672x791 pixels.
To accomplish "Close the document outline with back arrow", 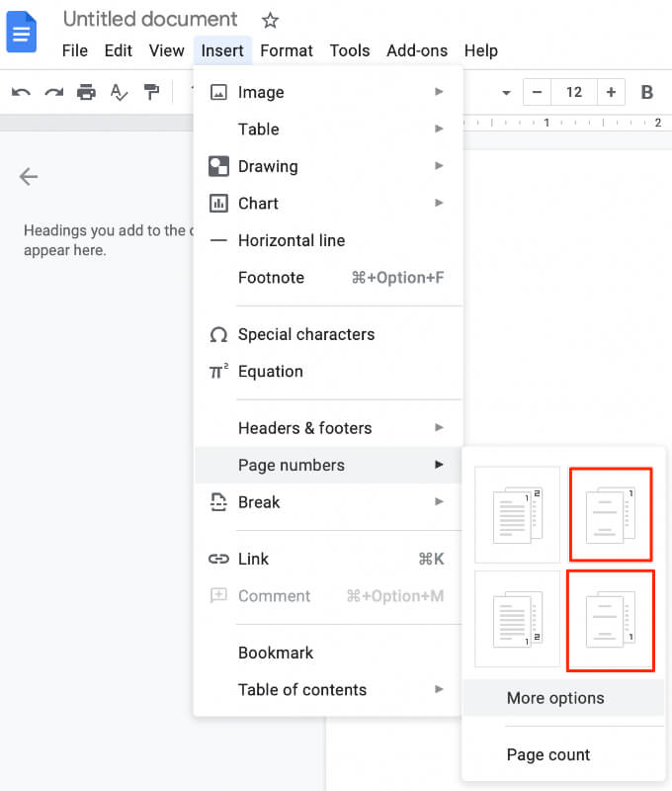I will (x=29, y=177).
